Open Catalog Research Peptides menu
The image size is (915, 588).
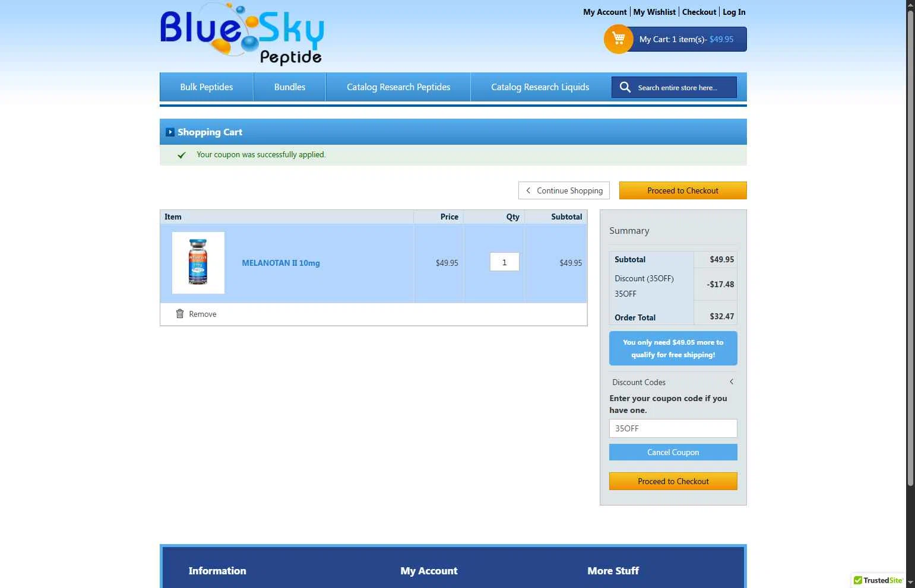click(x=398, y=87)
